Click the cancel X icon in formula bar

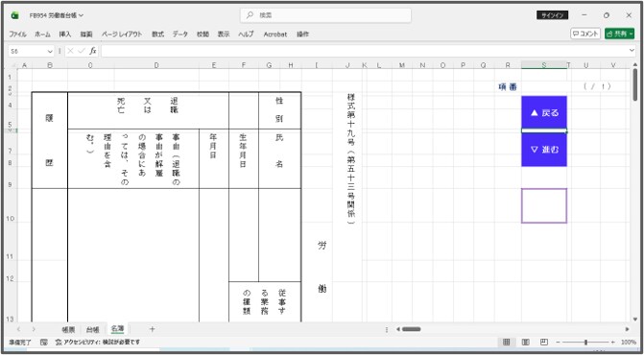click(x=70, y=51)
